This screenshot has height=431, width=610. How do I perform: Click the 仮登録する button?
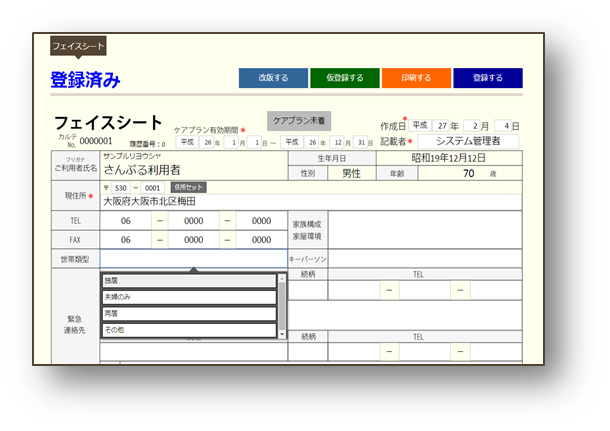point(345,78)
